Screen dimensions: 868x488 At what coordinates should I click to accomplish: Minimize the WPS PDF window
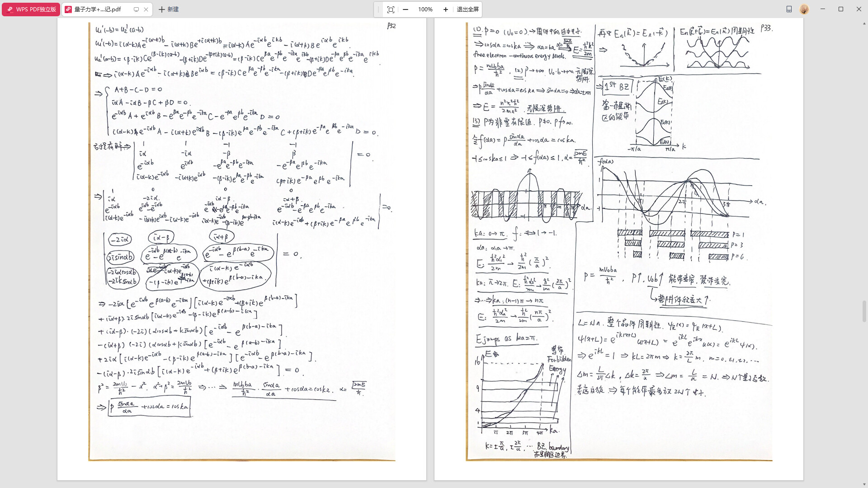823,9
